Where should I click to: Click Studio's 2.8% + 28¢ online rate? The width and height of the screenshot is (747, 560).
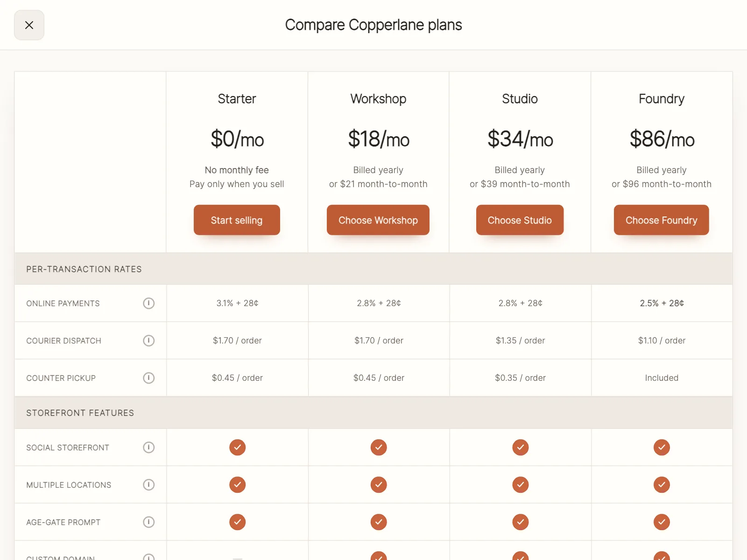pos(520,303)
